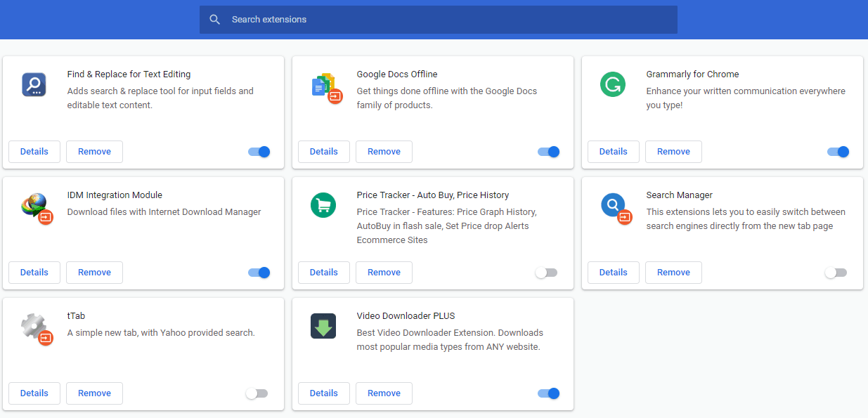
Task: Click the 'tTab' title text
Action: point(76,316)
